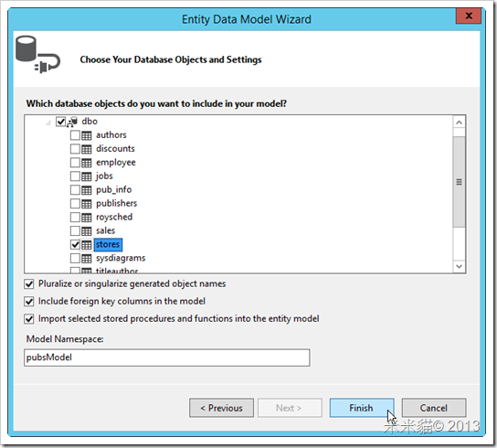Click the Model Namespace text field
Viewport: 497px width, 448px height.
pyautogui.click(x=166, y=357)
